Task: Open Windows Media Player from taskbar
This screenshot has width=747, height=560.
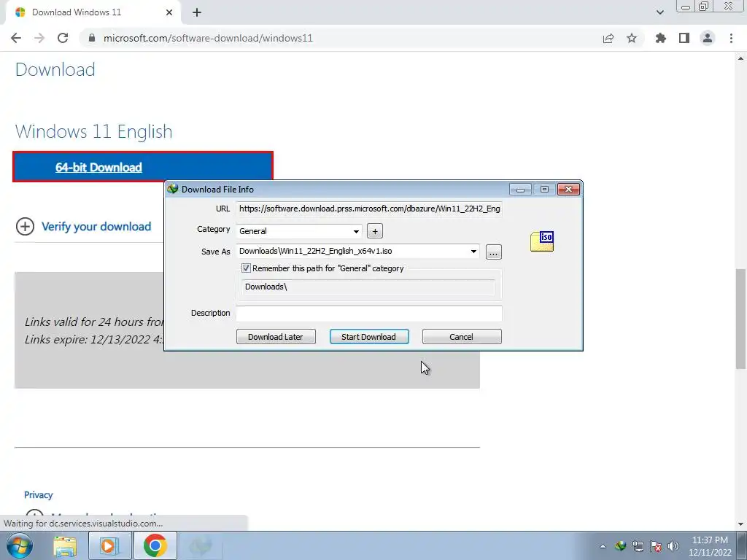Action: 109,545
